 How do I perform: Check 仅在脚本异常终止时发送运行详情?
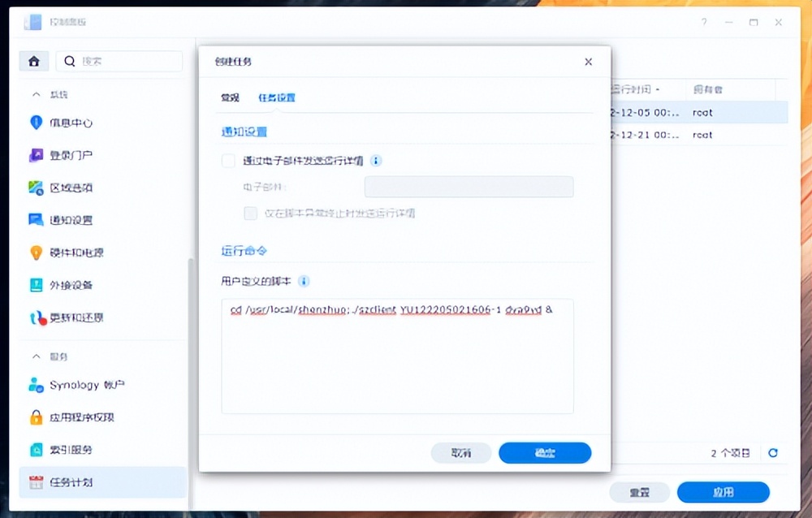pyautogui.click(x=250, y=213)
